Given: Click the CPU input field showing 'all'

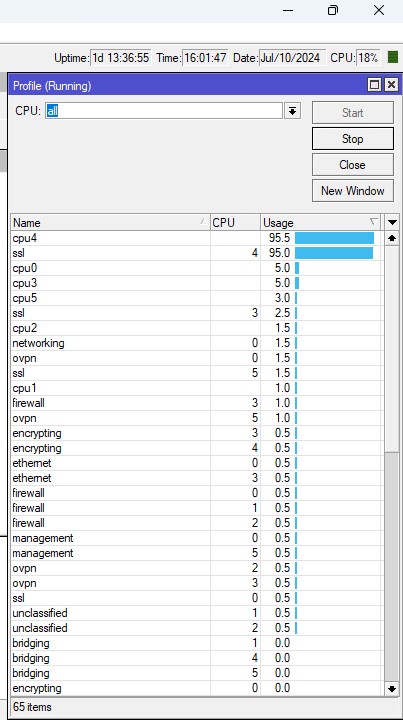Looking at the screenshot, I should [x=164, y=111].
